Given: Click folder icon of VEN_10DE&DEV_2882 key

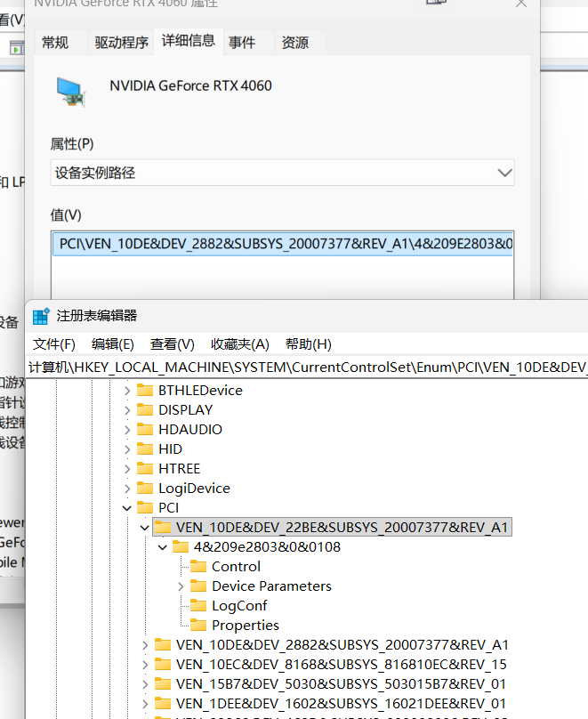Looking at the screenshot, I should point(163,645).
